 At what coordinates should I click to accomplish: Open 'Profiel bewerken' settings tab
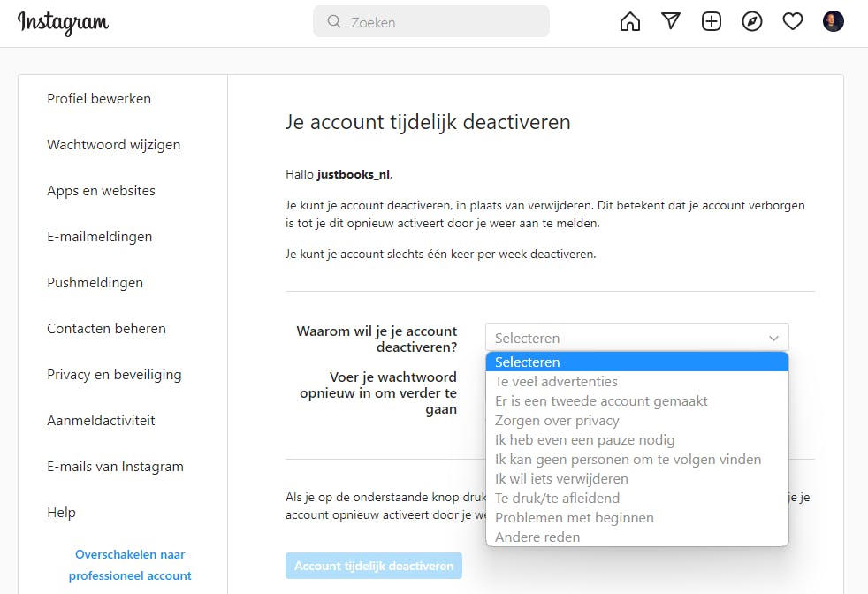[x=99, y=99]
